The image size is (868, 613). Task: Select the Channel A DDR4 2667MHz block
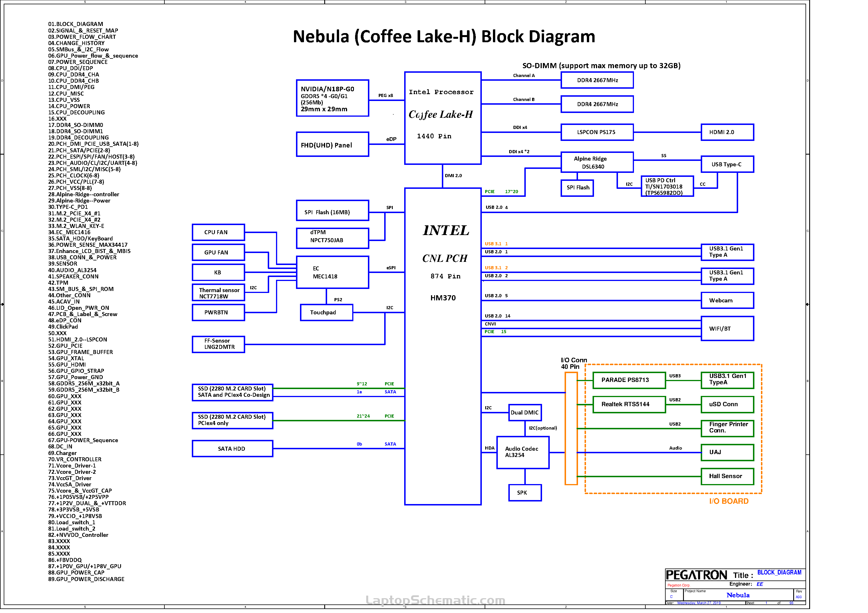pyautogui.click(x=598, y=80)
